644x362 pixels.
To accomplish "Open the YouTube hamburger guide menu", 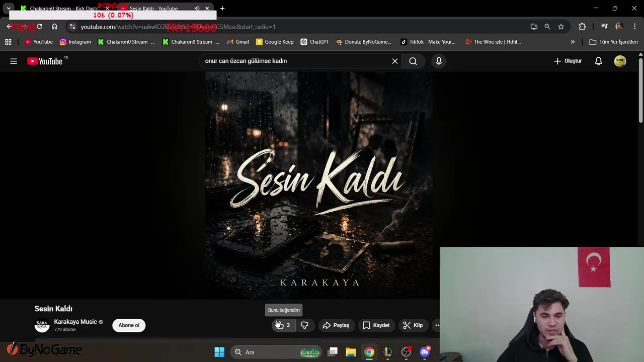I will tap(14, 61).
